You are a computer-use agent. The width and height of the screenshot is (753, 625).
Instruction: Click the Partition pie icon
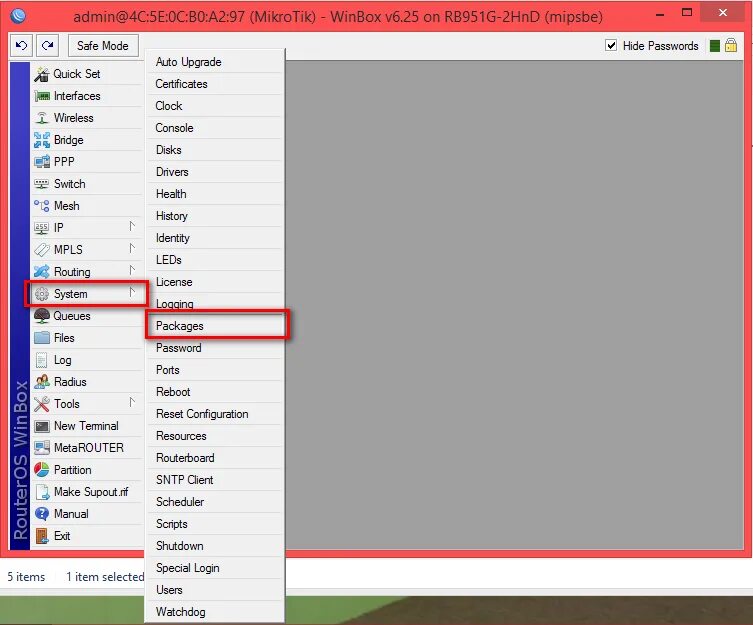click(x=42, y=470)
